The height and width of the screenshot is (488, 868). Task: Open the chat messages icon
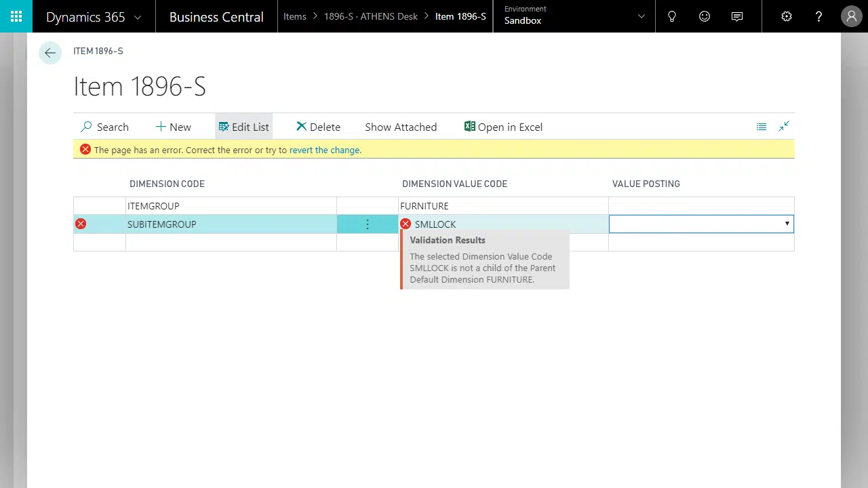[737, 16]
